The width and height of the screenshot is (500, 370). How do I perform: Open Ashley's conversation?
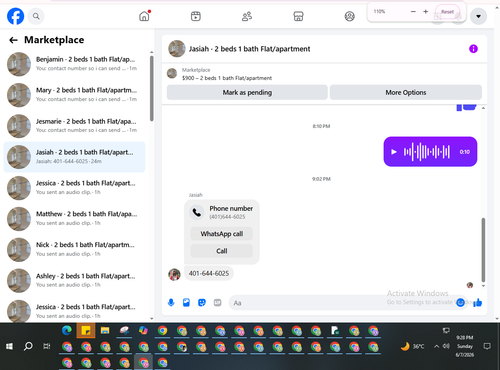point(74,281)
